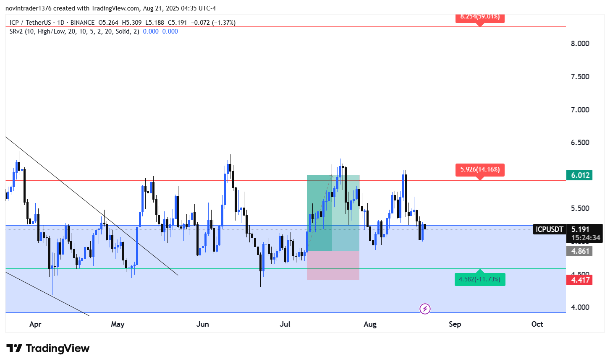The height and width of the screenshot is (364, 610).
Task: Click the 7.500 price axis tick
Action: (580, 77)
